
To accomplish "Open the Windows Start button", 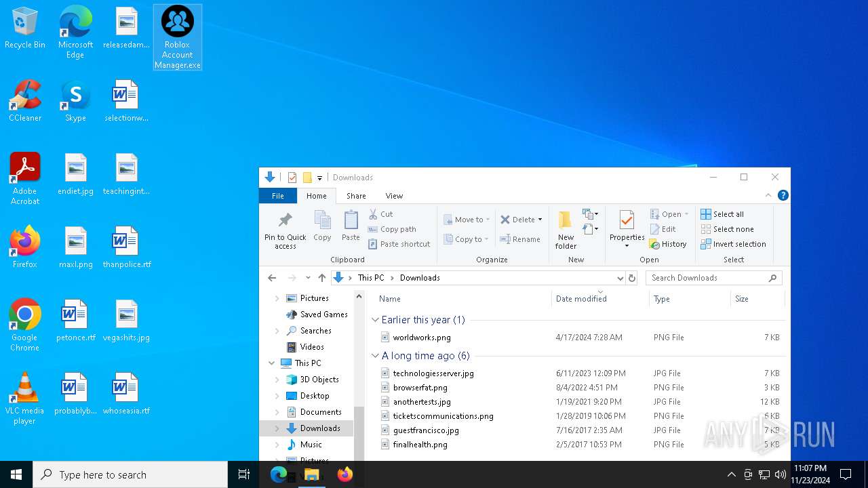I will click(x=16, y=474).
